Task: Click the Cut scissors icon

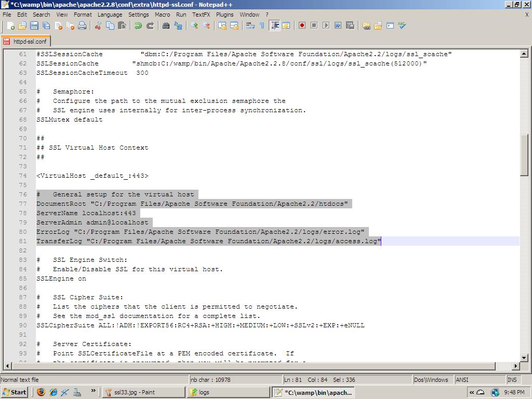Action: pos(98,25)
